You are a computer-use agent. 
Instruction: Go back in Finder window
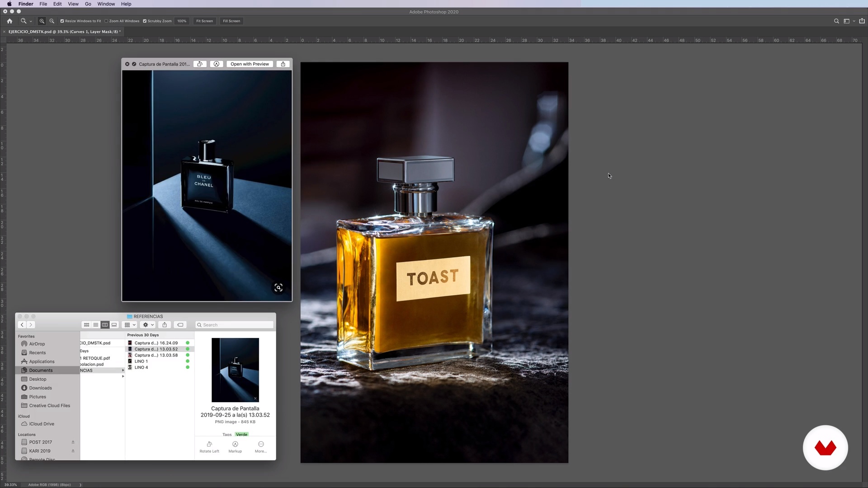coord(22,325)
